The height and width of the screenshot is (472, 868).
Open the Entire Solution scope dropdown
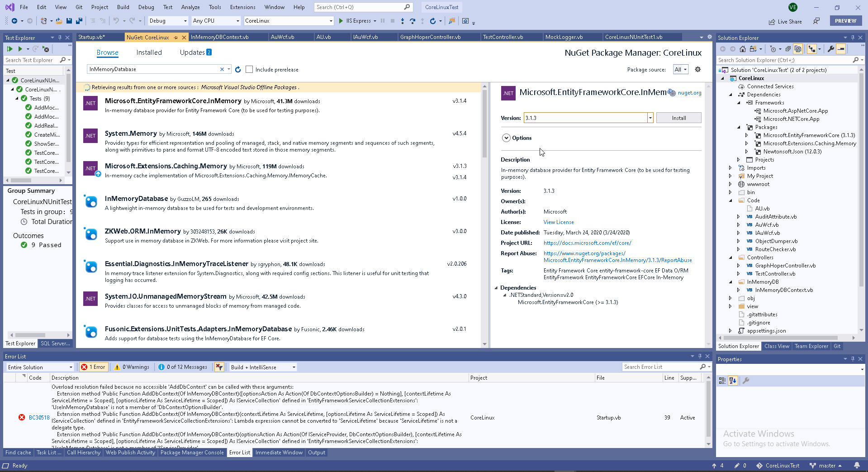coord(39,367)
